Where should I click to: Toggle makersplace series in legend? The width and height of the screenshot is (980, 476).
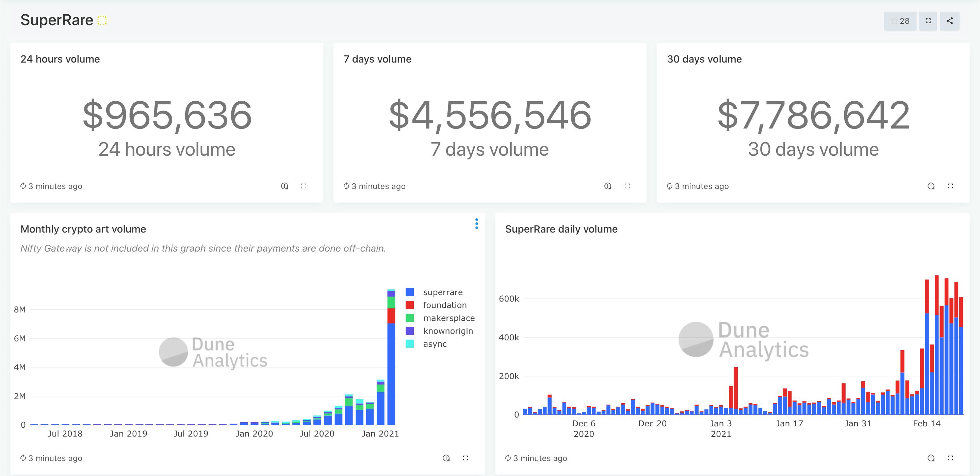(448, 318)
